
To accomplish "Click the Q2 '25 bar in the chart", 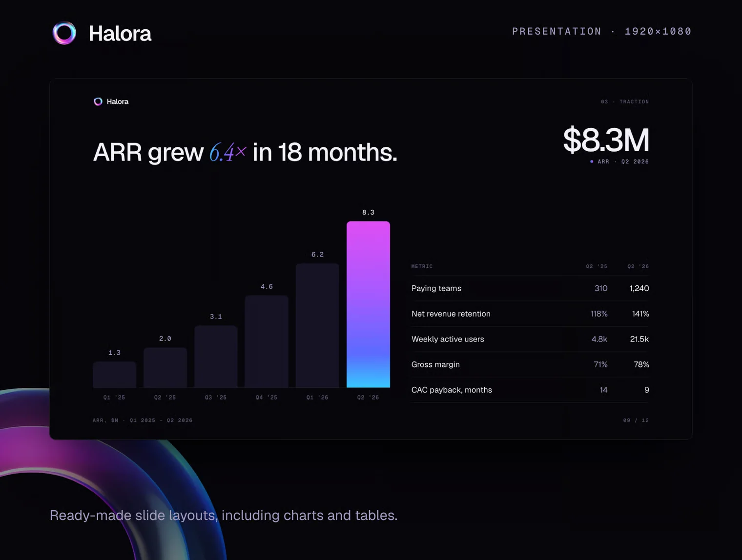I will click(x=165, y=367).
